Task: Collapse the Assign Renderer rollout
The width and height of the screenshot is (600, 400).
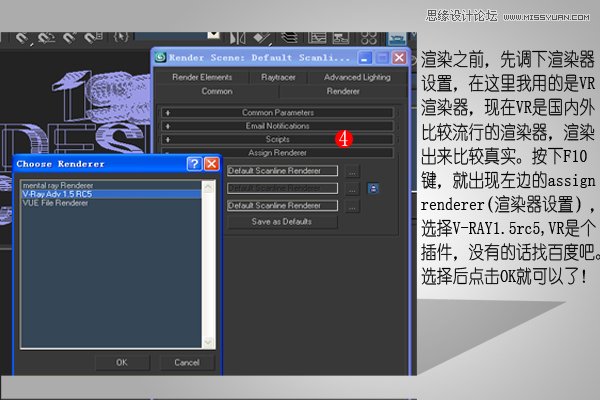Action: 278,153
